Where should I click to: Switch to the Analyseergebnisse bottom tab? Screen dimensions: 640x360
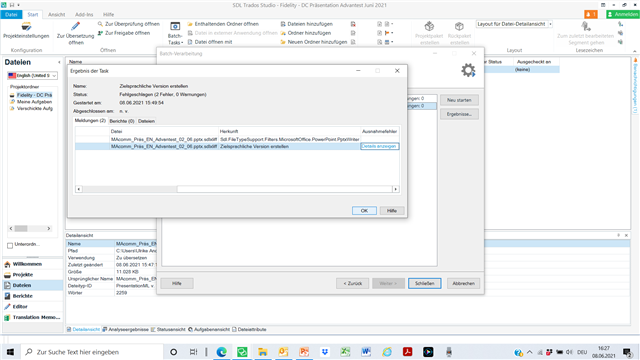[126, 329]
